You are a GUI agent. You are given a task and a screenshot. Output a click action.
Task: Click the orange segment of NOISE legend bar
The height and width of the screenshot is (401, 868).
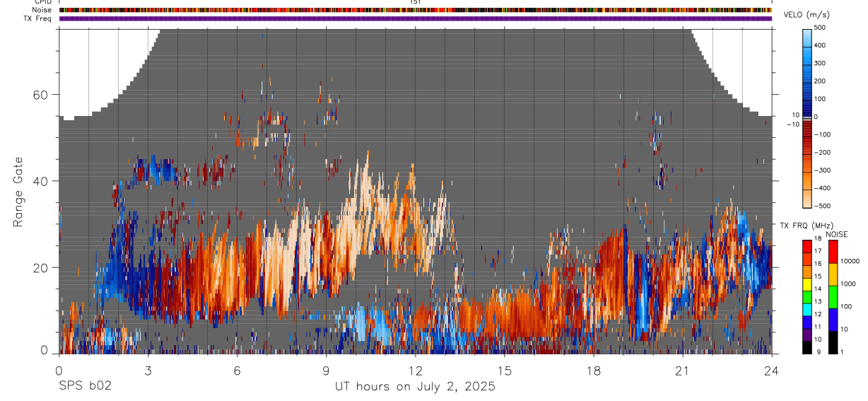[x=833, y=274]
